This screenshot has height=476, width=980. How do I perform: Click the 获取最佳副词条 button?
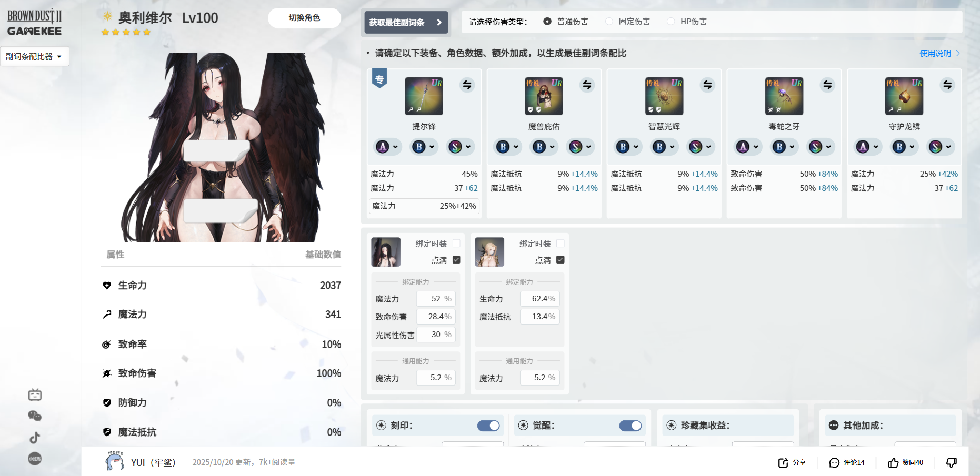tap(406, 23)
